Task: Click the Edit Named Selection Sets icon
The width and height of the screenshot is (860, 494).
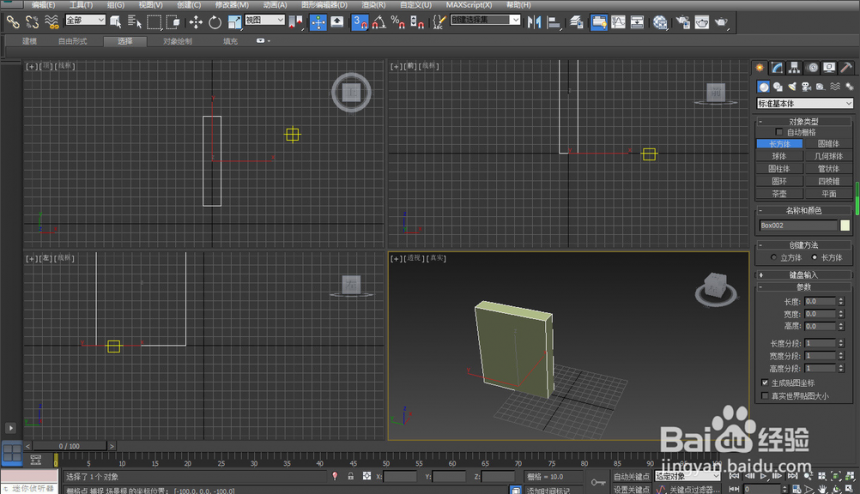Action: (438, 22)
